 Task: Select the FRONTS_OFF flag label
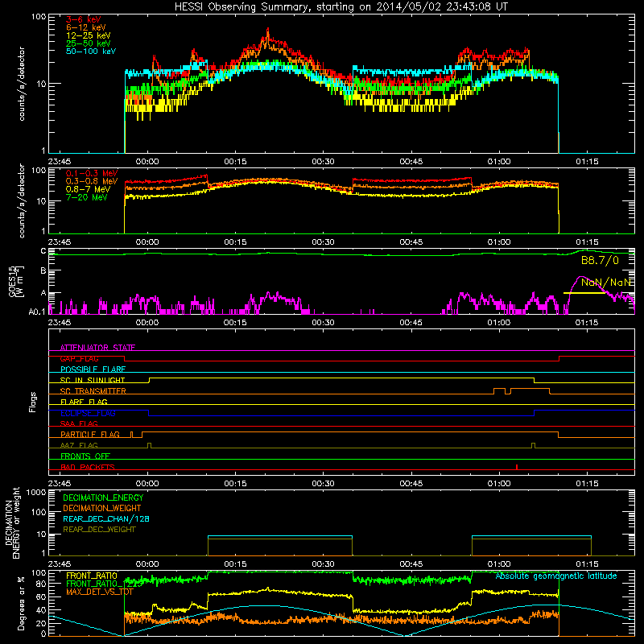coord(85,456)
